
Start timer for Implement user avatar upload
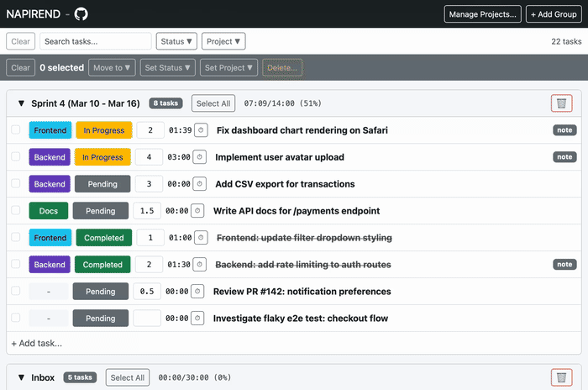click(199, 157)
